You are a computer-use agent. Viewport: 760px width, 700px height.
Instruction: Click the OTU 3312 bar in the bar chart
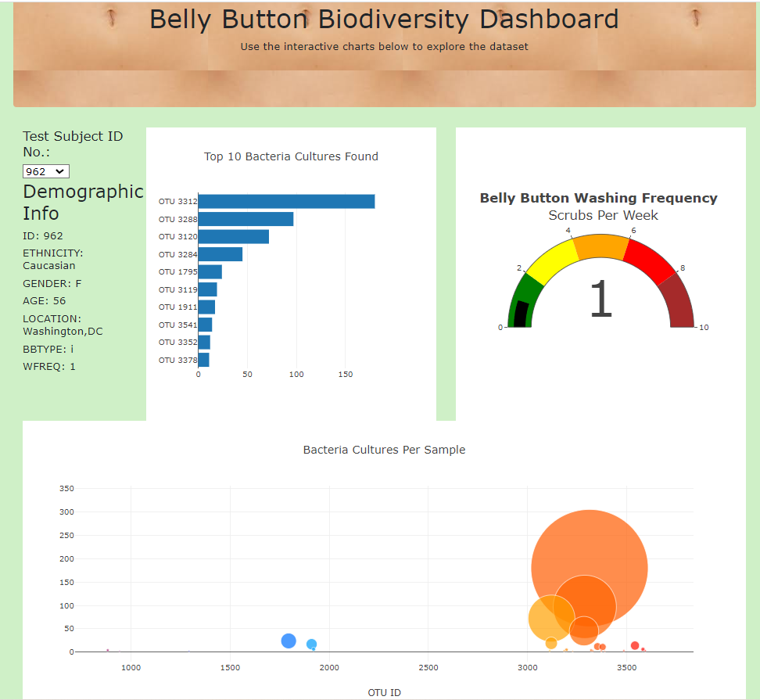(286, 201)
